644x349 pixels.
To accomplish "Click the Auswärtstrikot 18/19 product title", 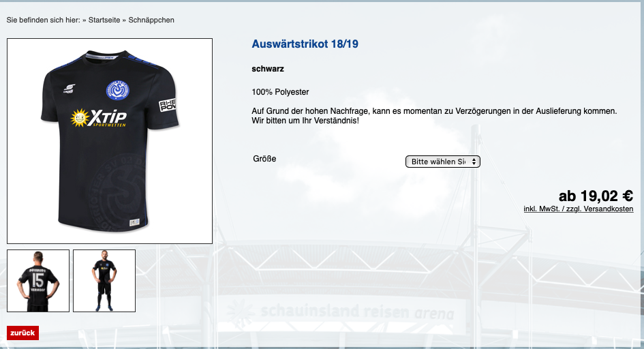I will coord(305,44).
